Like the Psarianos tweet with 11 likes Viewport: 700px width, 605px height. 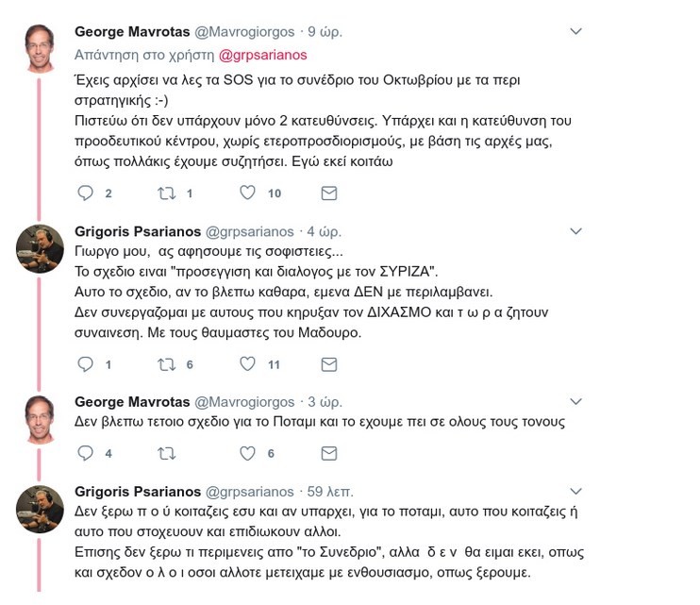coord(247,364)
